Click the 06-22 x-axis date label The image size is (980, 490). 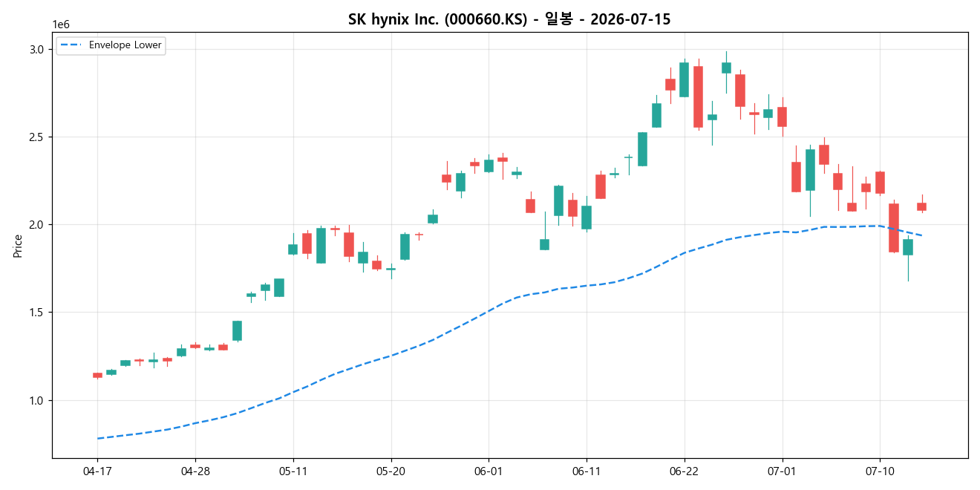click(x=685, y=471)
